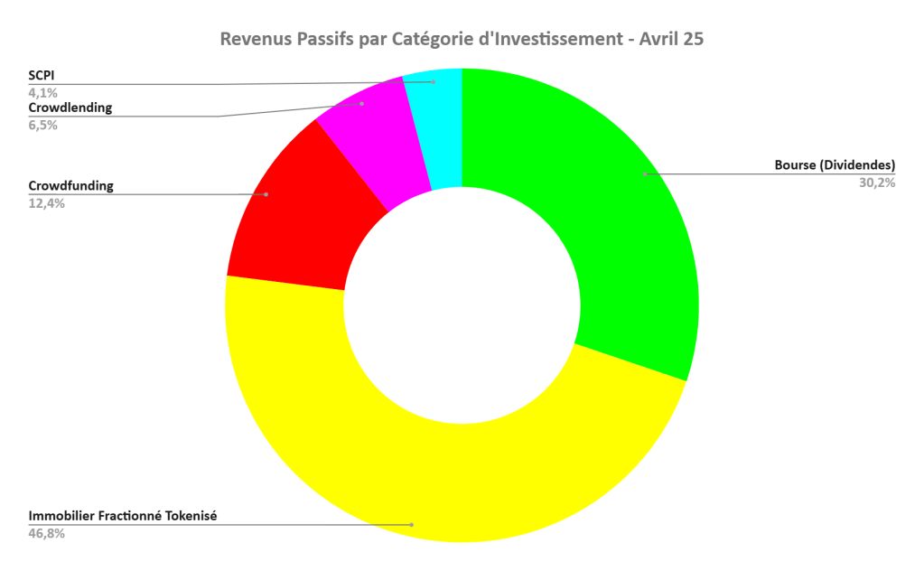The image size is (924, 571).
Task: Select the 12,4% percentage value
Action: pos(46,203)
